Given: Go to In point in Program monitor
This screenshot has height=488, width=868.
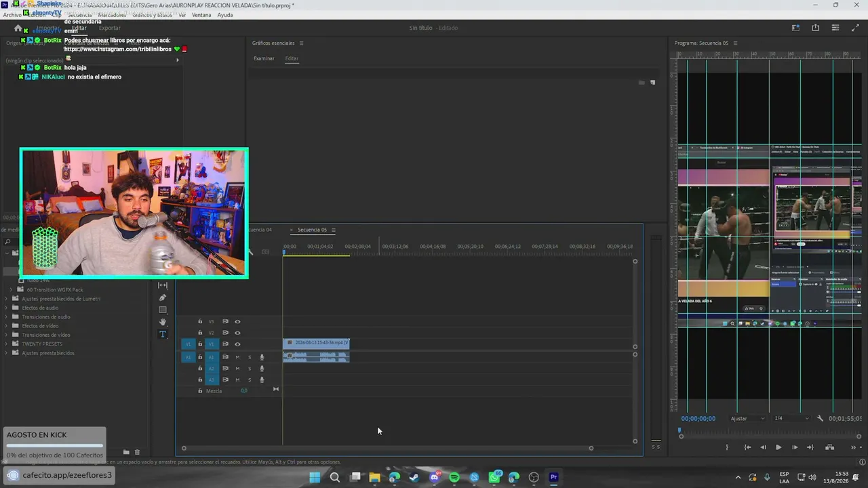Looking at the screenshot, I should 747,447.
